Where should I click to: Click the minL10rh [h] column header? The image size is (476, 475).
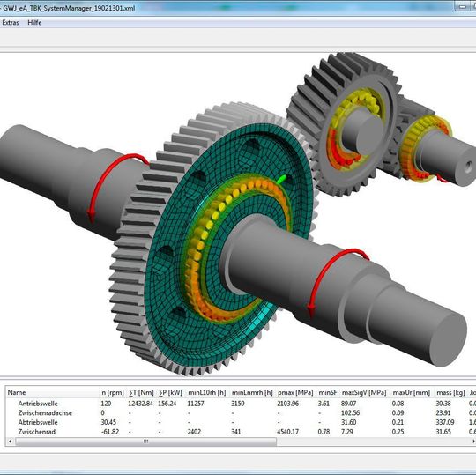point(207,392)
